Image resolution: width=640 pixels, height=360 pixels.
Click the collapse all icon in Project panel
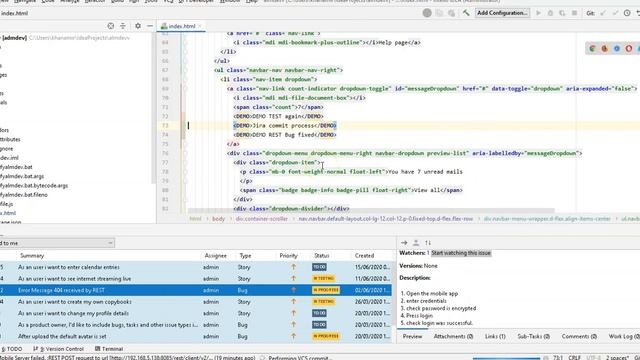[x=122, y=26]
